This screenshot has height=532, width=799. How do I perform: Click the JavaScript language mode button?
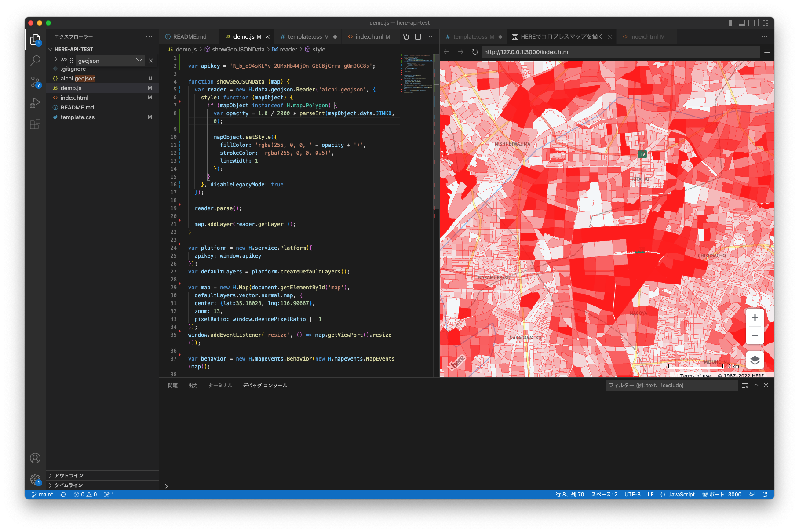[681, 495]
